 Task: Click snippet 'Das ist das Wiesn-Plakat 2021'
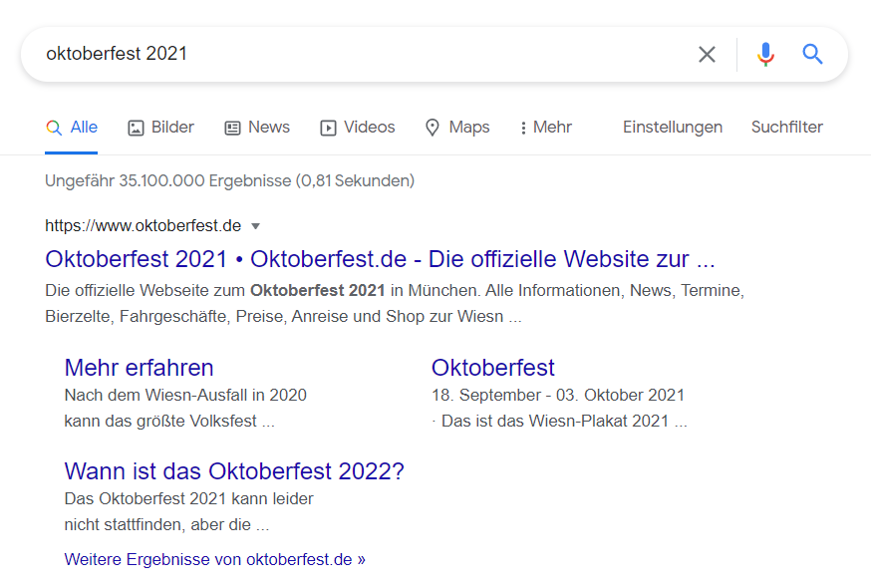(x=554, y=421)
